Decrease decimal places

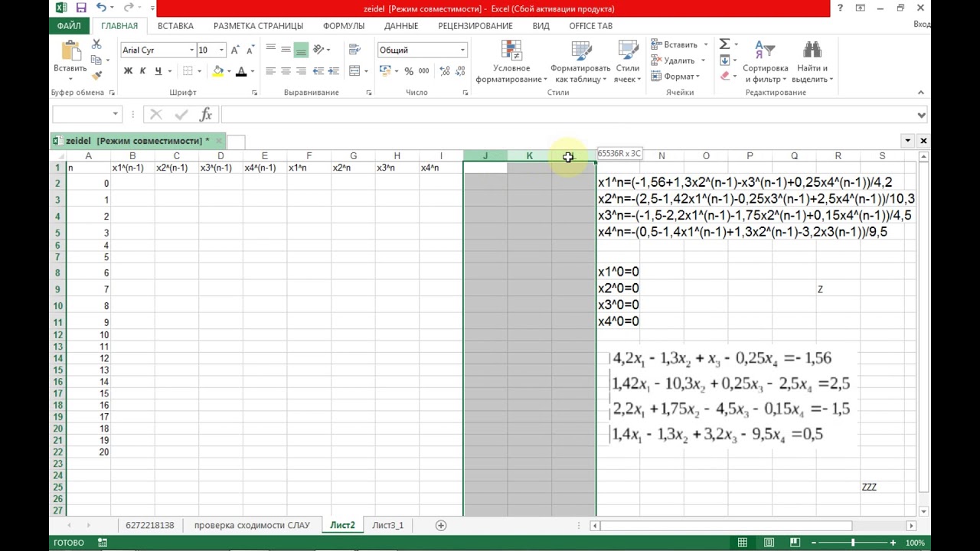(x=459, y=71)
